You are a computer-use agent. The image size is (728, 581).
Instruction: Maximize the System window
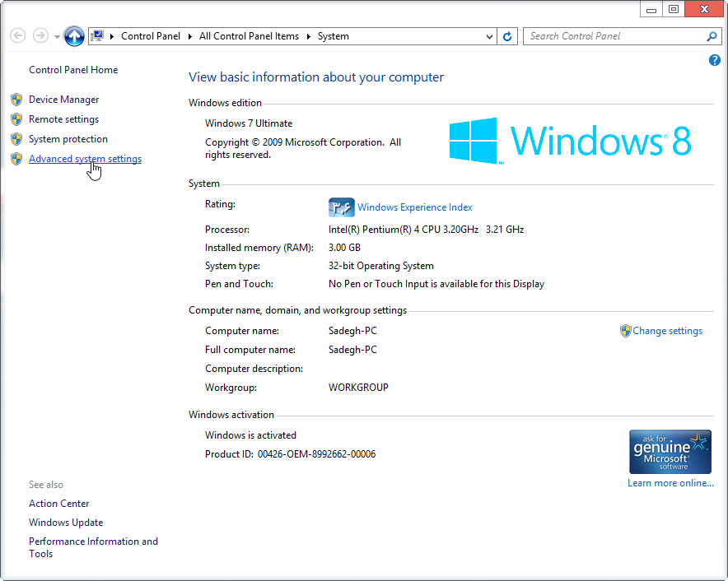pos(674,9)
